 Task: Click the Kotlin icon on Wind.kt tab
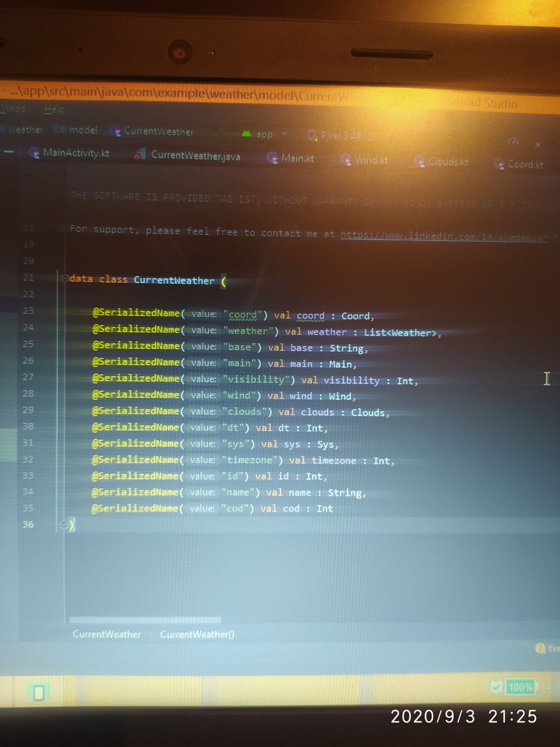346,159
